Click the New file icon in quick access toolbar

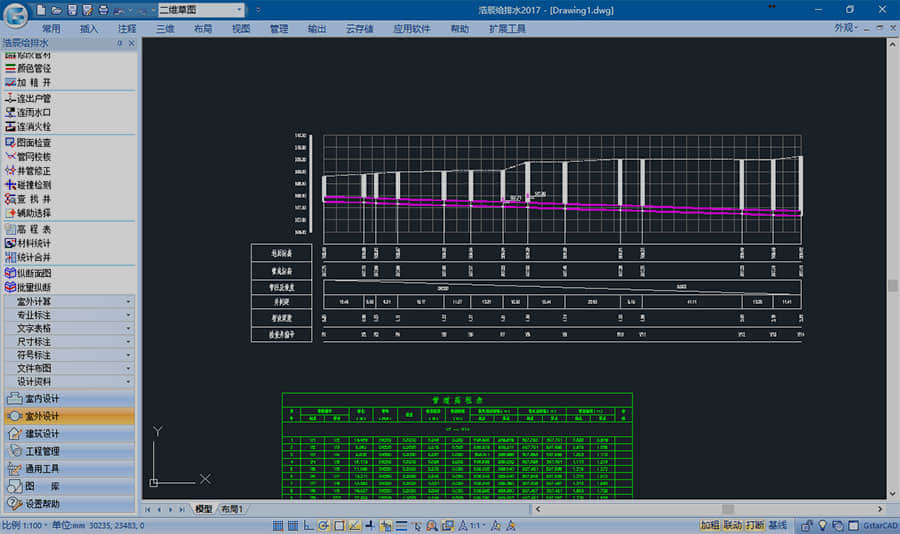point(41,9)
